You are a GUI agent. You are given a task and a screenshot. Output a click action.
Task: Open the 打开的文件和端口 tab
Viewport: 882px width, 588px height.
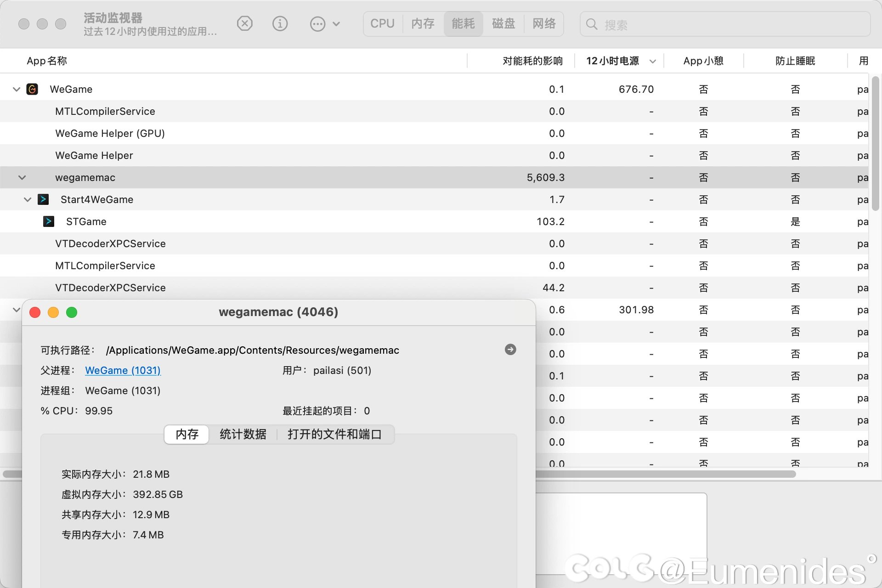point(334,434)
